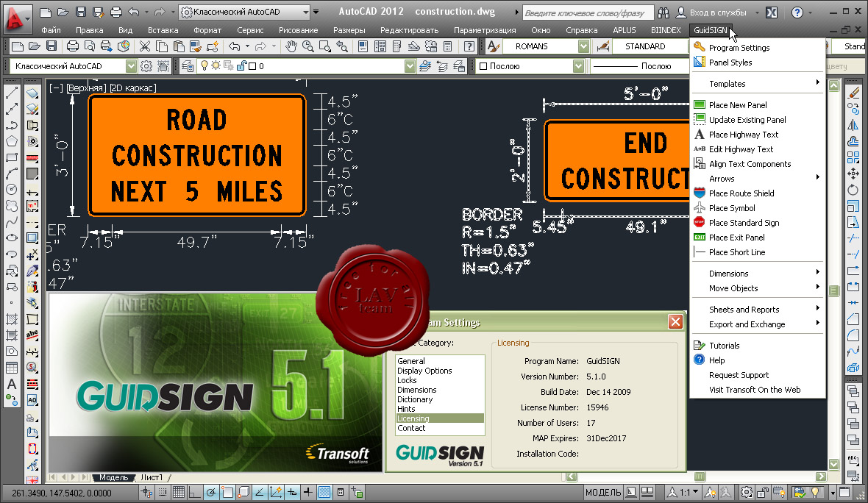Click the Zoom Previous icon
Screen dimensions: 868x503
pos(342,46)
